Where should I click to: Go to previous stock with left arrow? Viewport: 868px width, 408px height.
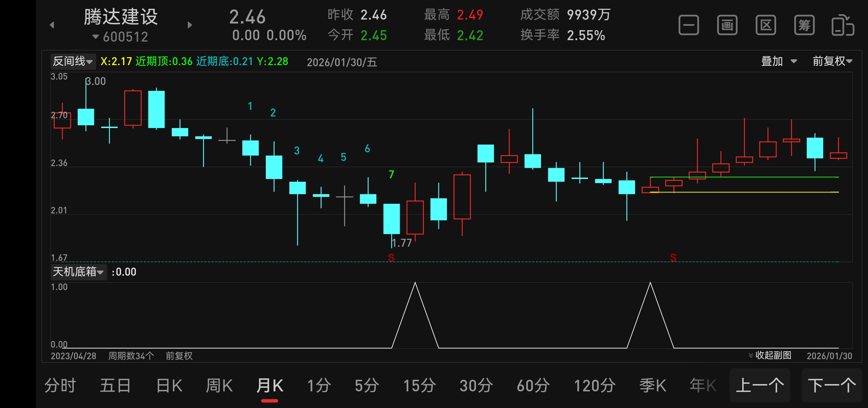click(52, 25)
